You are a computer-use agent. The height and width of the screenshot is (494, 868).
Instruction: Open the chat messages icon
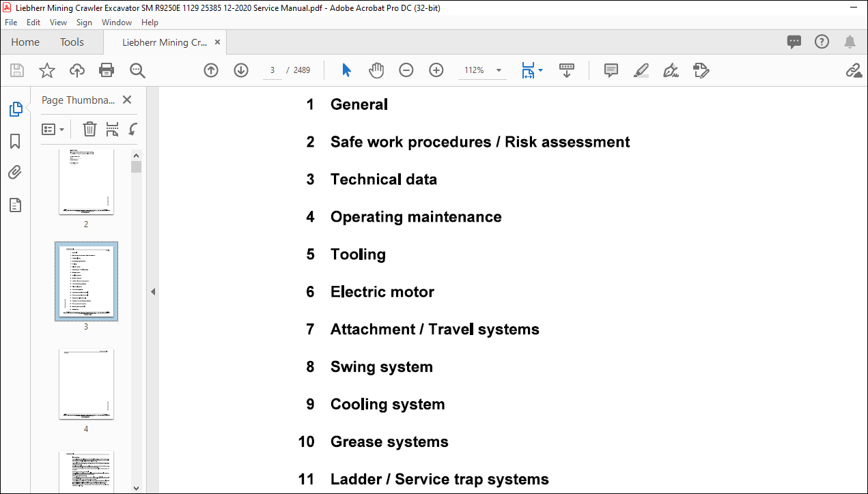pyautogui.click(x=794, y=42)
